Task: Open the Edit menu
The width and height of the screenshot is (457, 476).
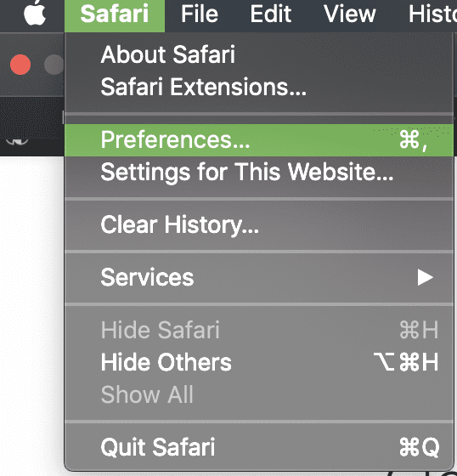Action: [270, 14]
